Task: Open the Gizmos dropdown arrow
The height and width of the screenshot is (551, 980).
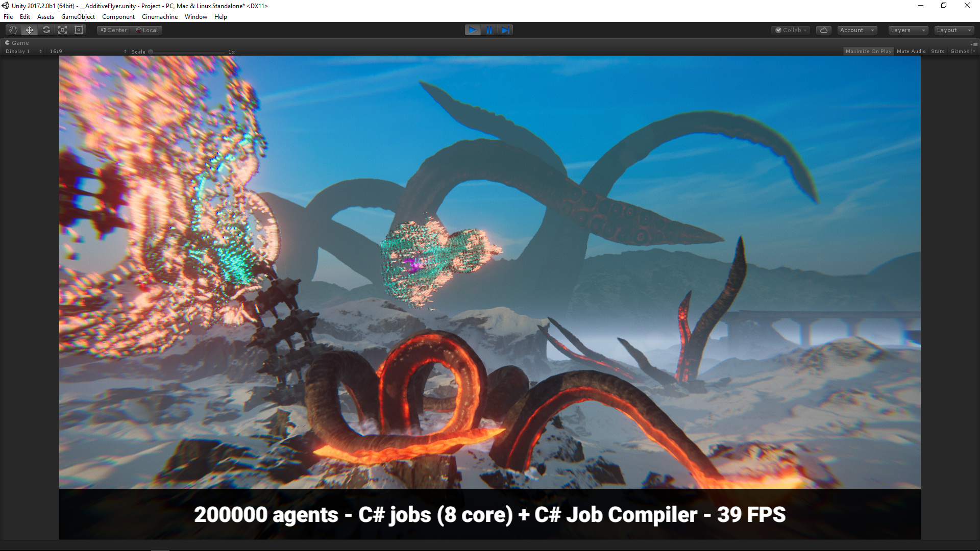Action: point(974,52)
